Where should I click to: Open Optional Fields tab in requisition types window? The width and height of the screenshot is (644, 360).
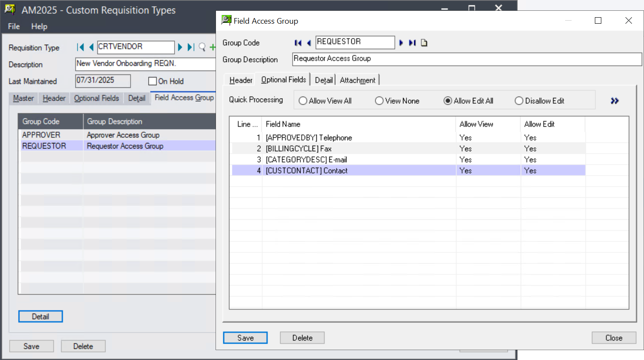point(96,98)
